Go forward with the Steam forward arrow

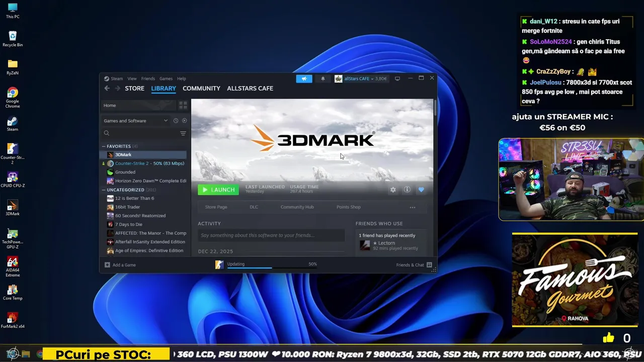[x=117, y=88]
